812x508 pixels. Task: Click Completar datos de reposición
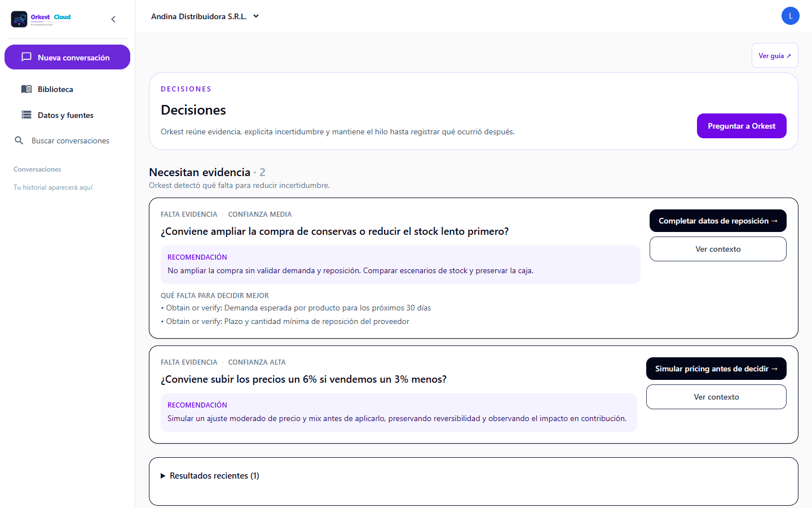pos(718,221)
